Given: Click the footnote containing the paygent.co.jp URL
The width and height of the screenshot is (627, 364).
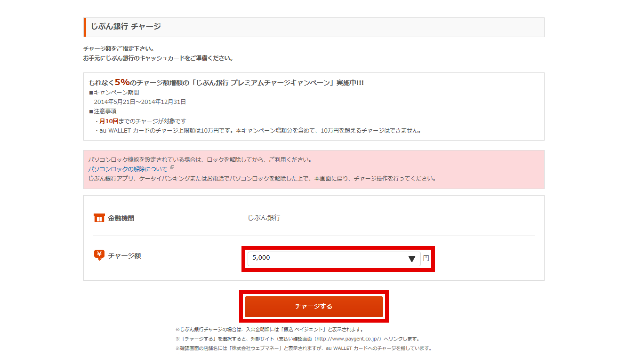Looking at the screenshot, I should pos(297,339).
